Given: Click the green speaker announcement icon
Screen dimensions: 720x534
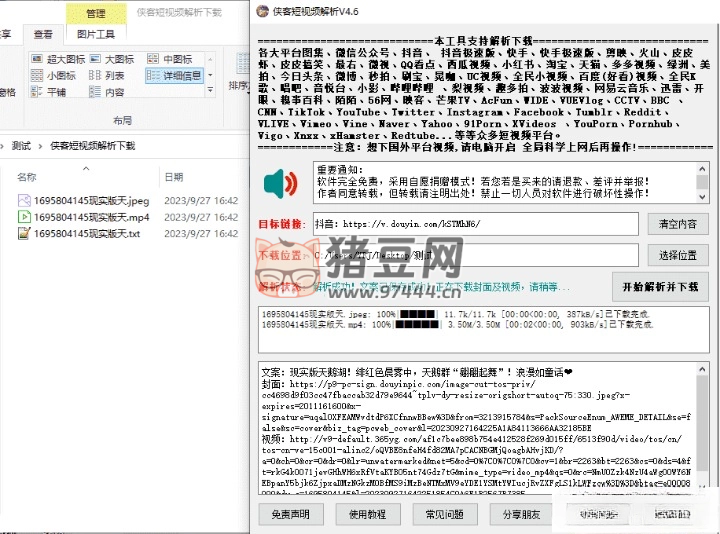Looking at the screenshot, I should (x=277, y=184).
